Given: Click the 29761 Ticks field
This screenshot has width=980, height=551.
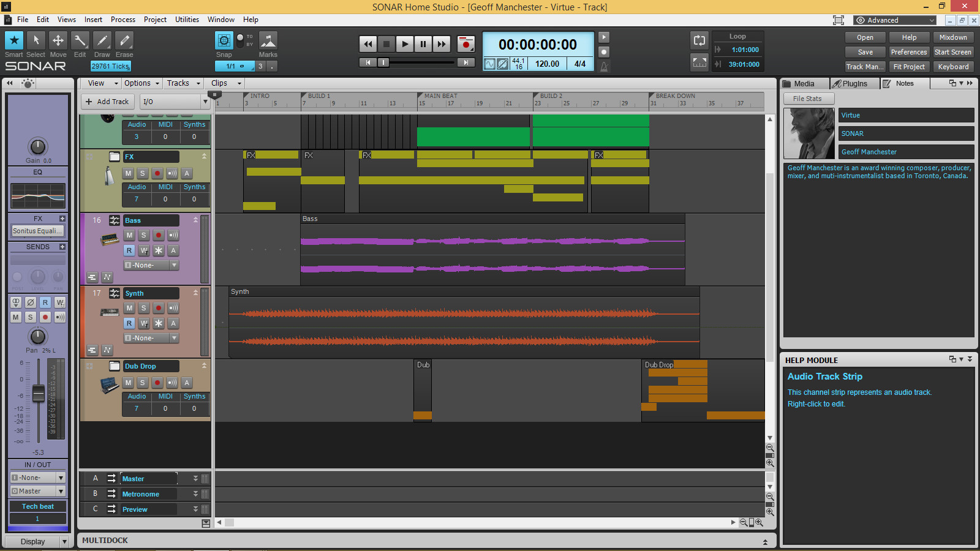Looking at the screenshot, I should pos(110,66).
